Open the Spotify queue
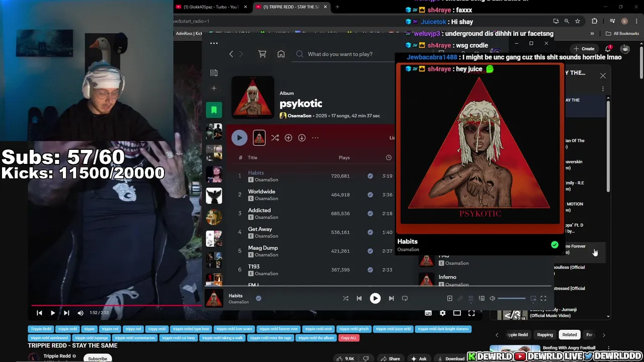 pos(471,299)
